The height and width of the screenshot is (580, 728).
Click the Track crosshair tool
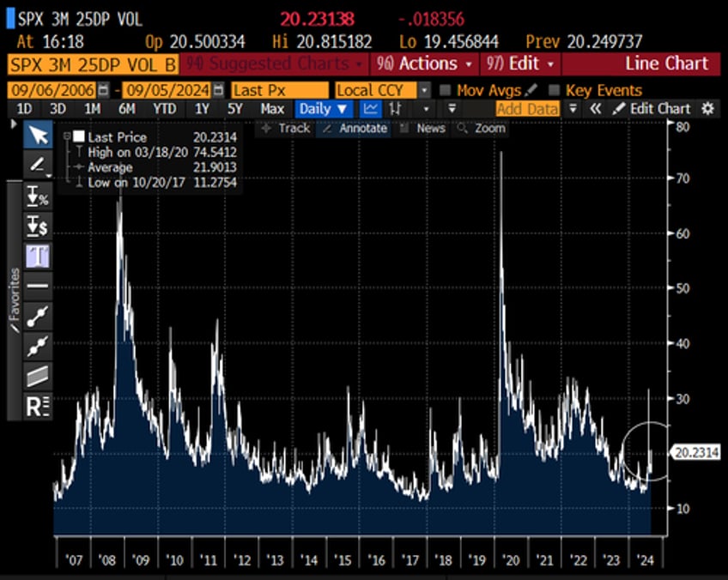[x=286, y=128]
